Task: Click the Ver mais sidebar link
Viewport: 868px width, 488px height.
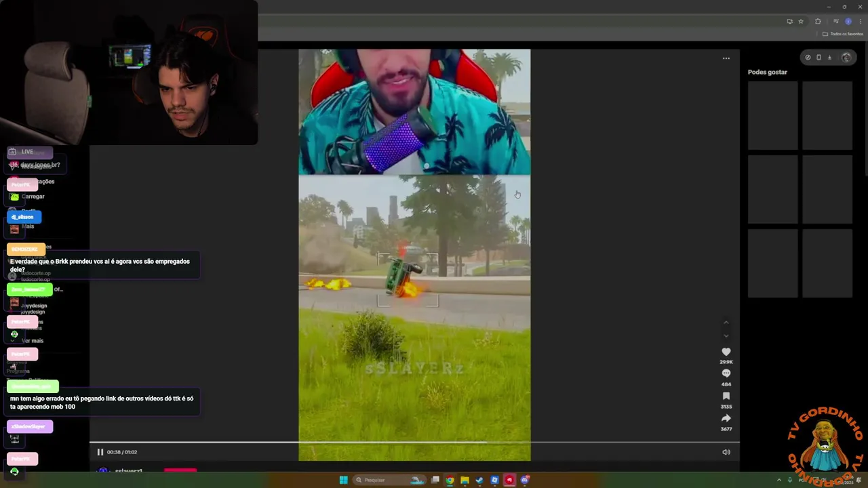Action: coord(32,341)
